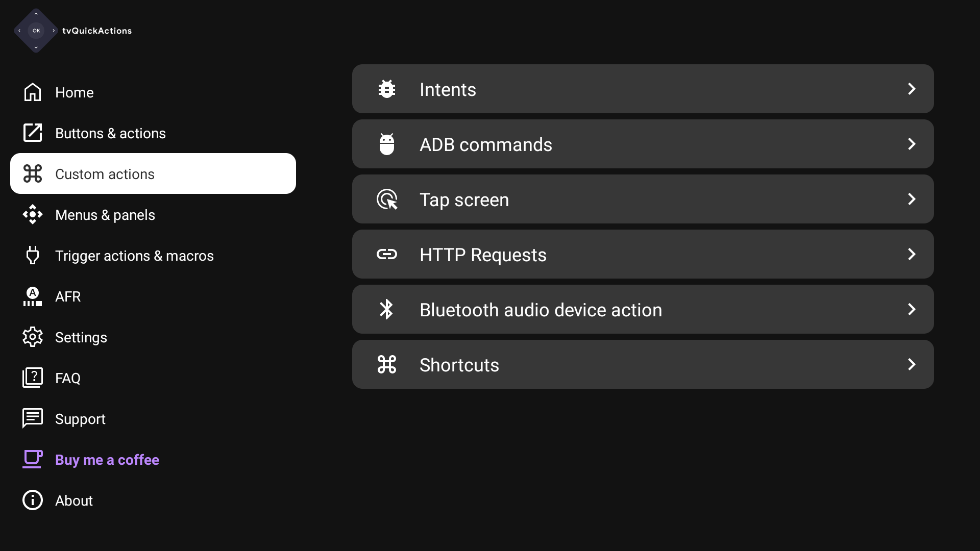980x551 pixels.
Task: Select the Bluetooth audio device icon
Action: point(387,309)
